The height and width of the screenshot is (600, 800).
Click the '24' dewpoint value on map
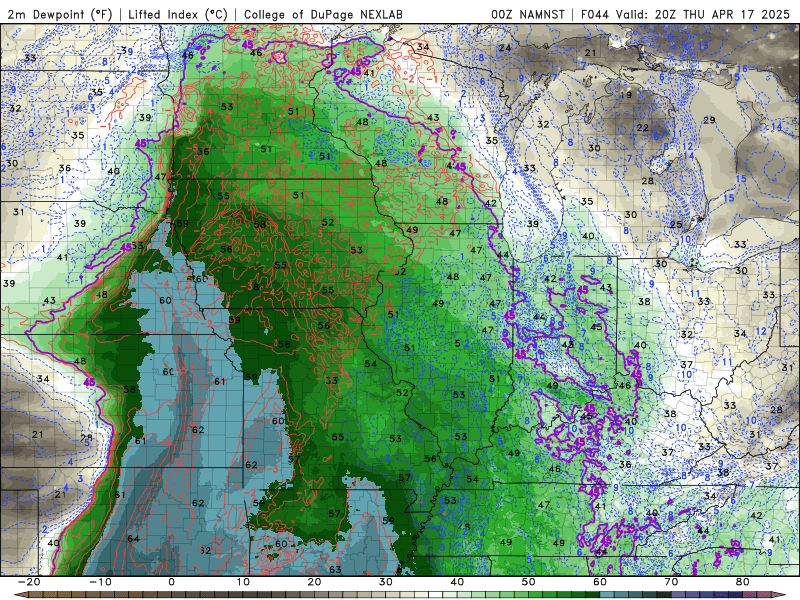coord(505,48)
